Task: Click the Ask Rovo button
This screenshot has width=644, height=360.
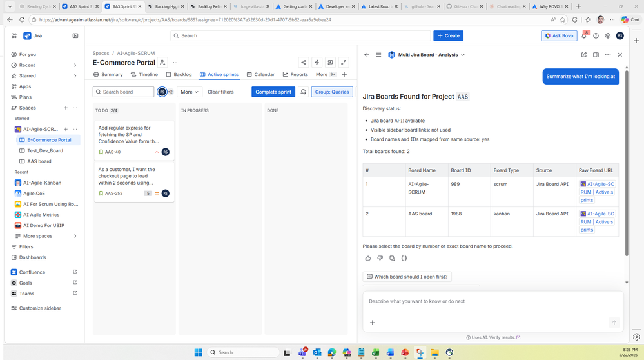Action: click(x=559, y=35)
